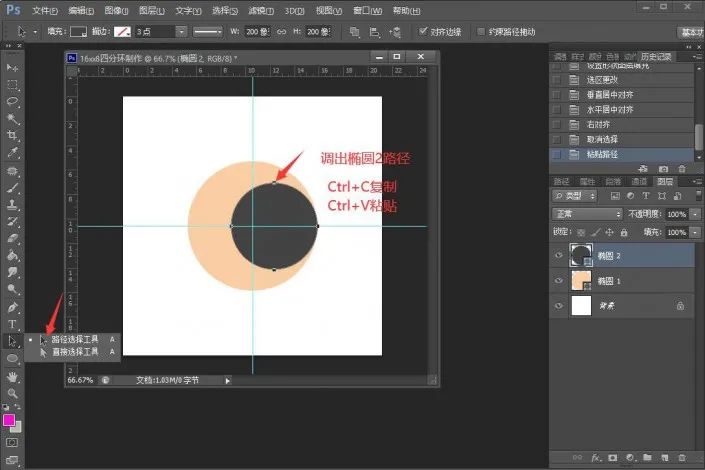Open the layer blend mode dropdown
Viewport: 705px width, 470px height.
tap(587, 214)
